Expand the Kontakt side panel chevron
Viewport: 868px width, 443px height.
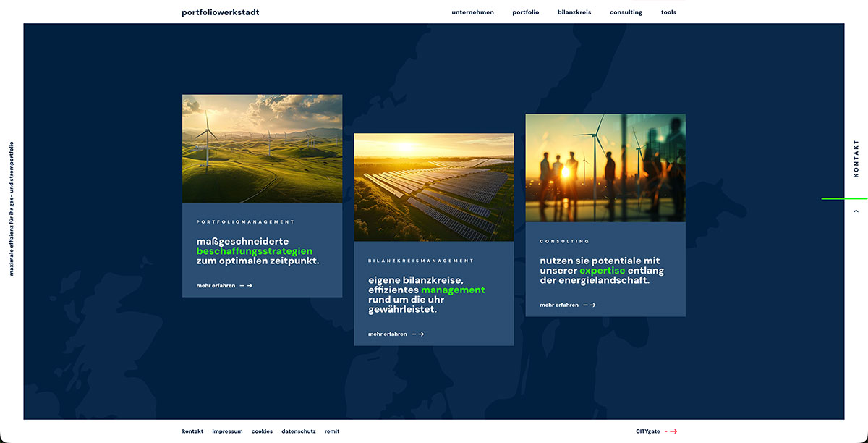pos(856,211)
